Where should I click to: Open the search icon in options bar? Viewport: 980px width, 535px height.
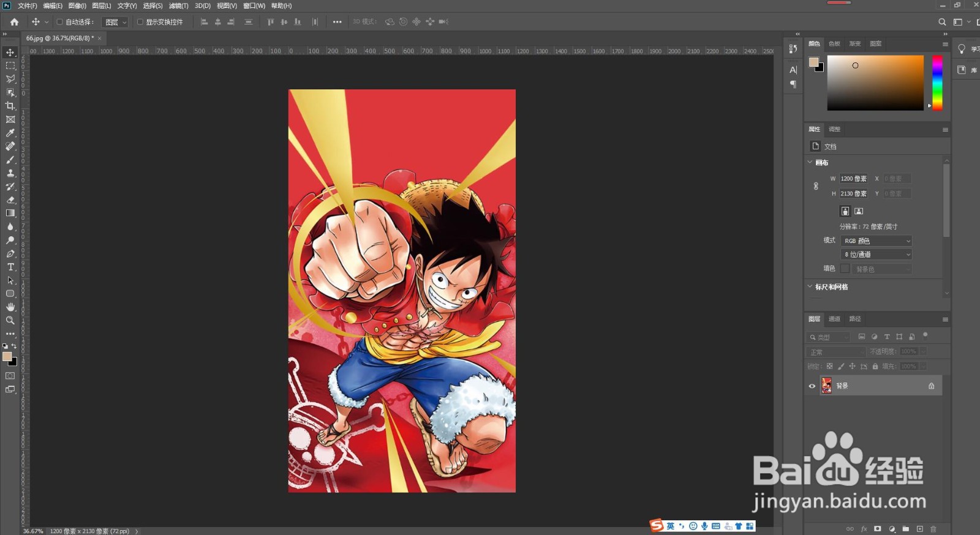[x=942, y=22]
